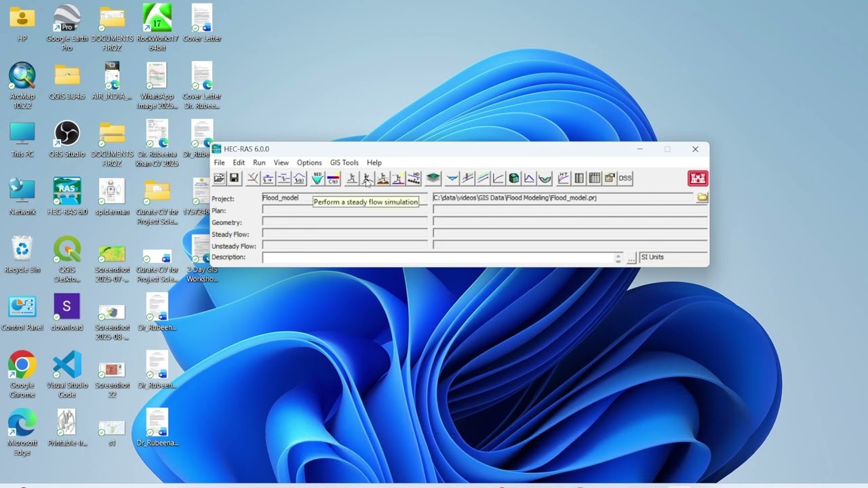Viewport: 868px width, 488px height.
Task: Open the File menu
Action: click(x=219, y=163)
